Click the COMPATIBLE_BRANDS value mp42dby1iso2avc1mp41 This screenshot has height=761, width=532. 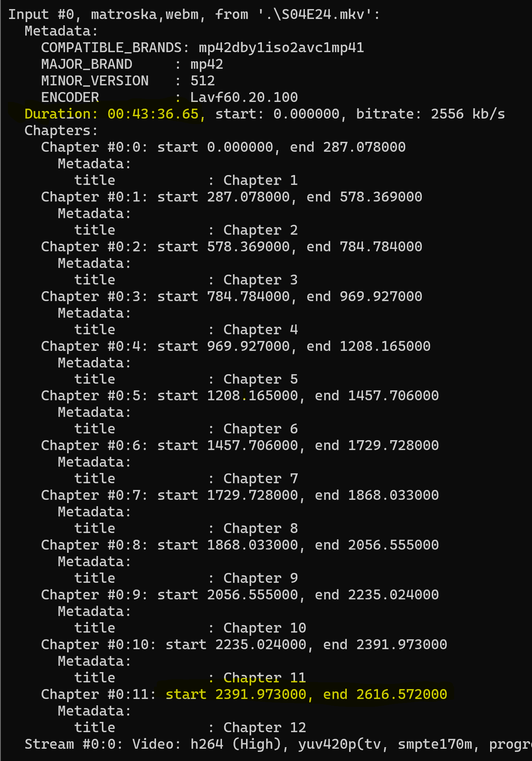click(x=281, y=47)
